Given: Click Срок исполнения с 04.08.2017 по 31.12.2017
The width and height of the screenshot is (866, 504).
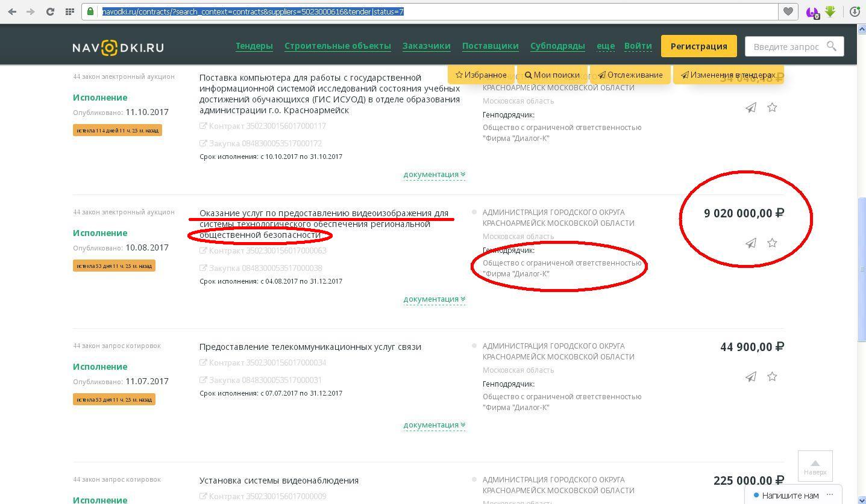Looking at the screenshot, I should pos(271,281).
